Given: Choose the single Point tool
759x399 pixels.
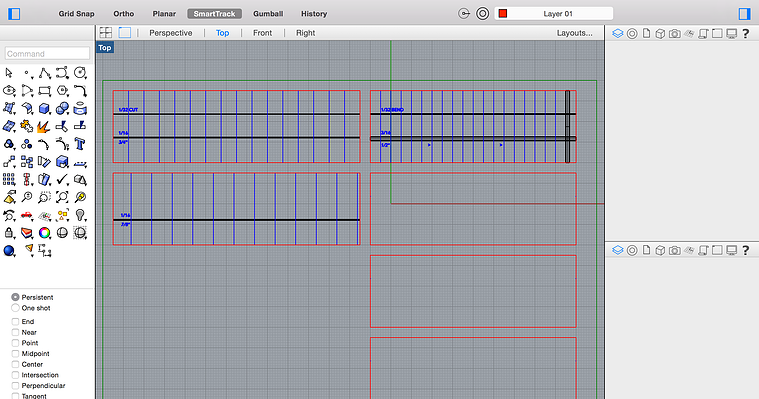Looking at the screenshot, I should [x=27, y=73].
